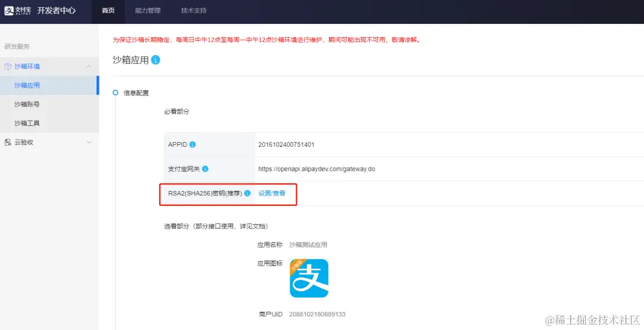Click 开发者中心 title in header
Image resolution: width=644 pixels, height=330 pixels.
point(56,11)
